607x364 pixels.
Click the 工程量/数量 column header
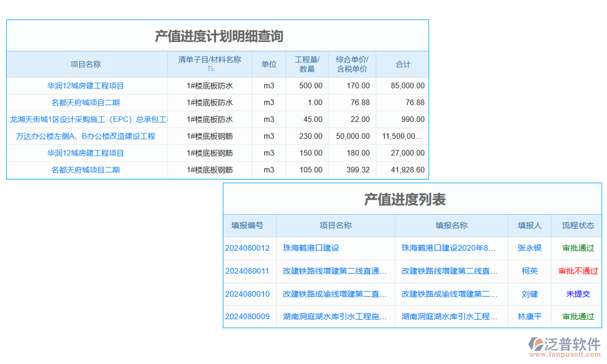(x=308, y=64)
